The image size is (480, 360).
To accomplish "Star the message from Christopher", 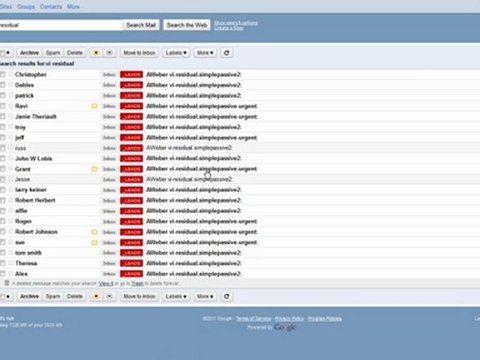I will [x=11, y=74].
